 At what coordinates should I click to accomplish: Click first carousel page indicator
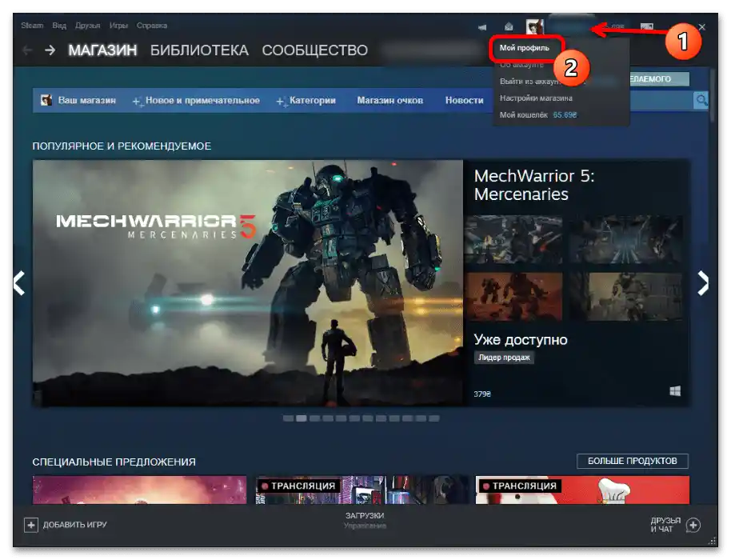tap(288, 418)
